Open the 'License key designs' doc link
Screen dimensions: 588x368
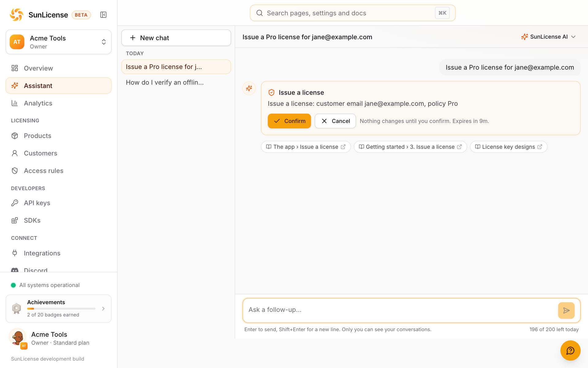click(508, 147)
